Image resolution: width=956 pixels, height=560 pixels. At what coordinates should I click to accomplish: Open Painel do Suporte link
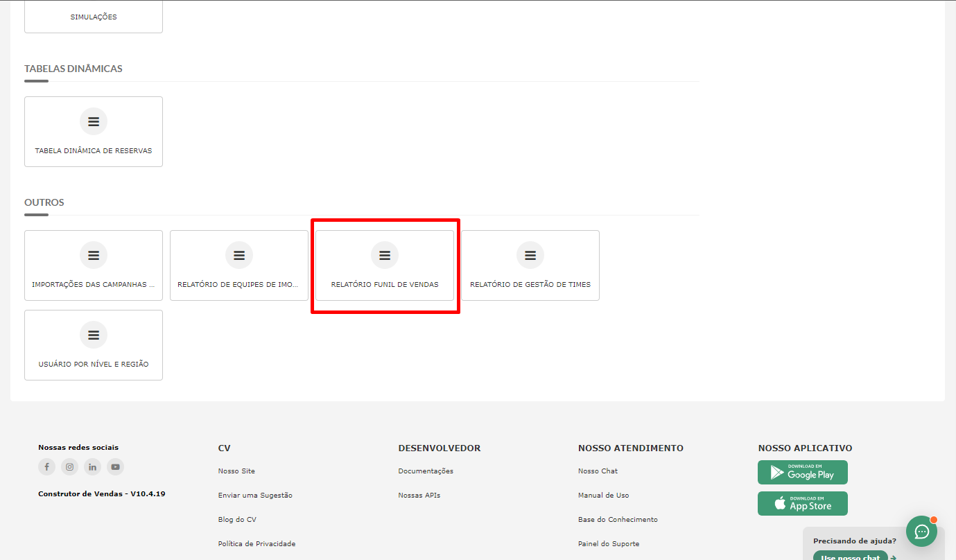coord(609,544)
